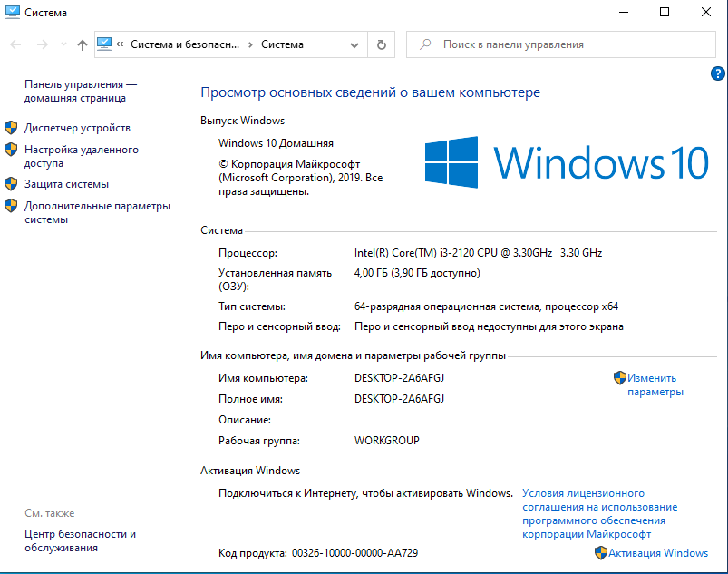The image size is (728, 574).
Task: Open the Microsoft license terms link
Action: pos(600,513)
